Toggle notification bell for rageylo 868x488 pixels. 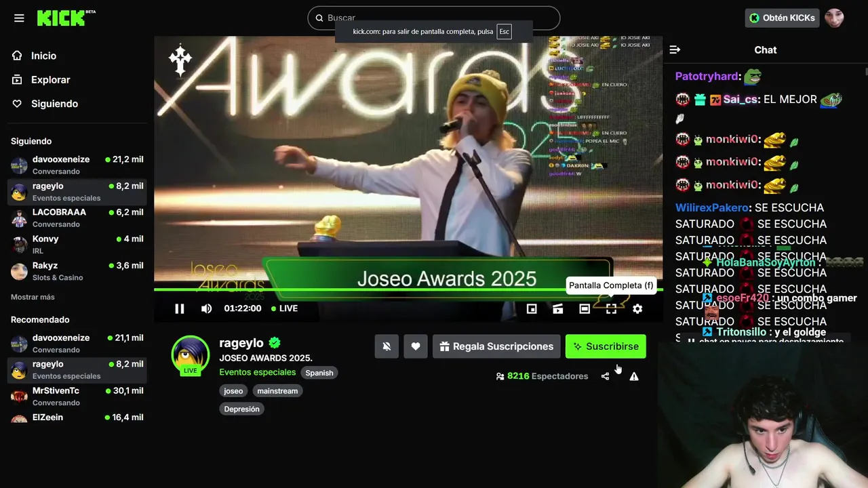(387, 346)
